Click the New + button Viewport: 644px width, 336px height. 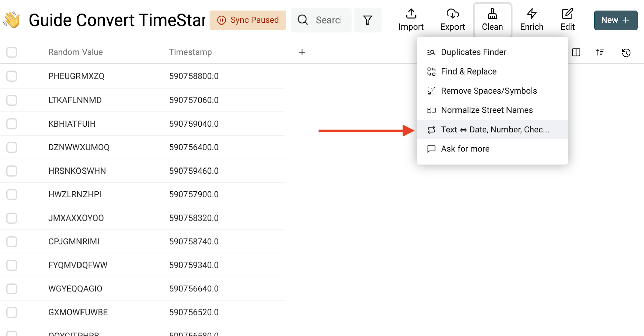[x=615, y=20]
